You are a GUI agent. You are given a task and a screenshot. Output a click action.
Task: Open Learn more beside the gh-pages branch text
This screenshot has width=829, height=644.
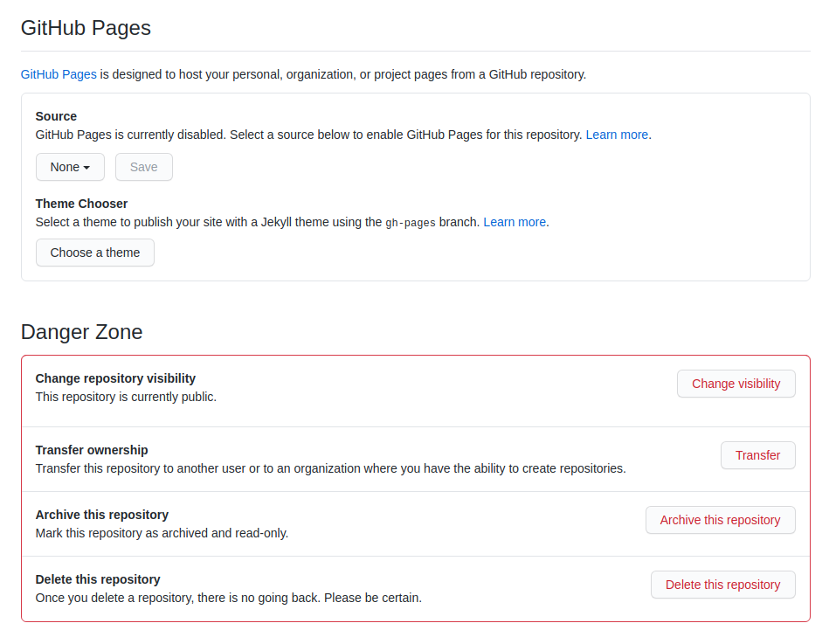pos(515,222)
